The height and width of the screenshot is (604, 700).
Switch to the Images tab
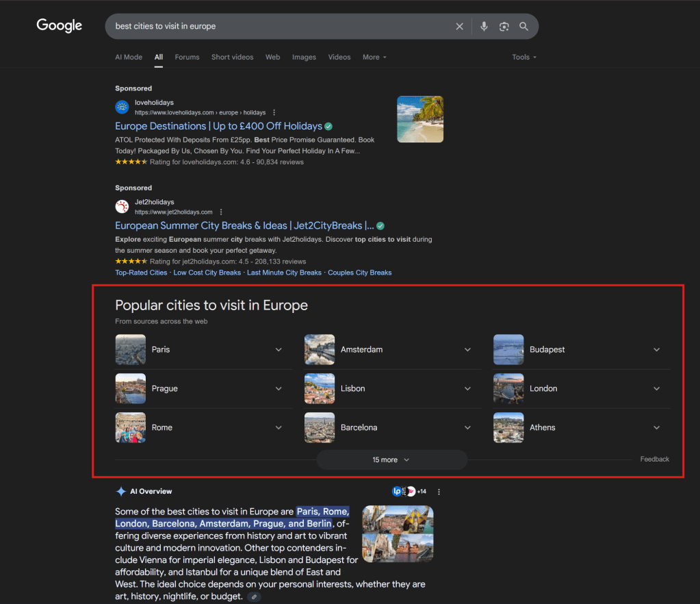pos(304,58)
